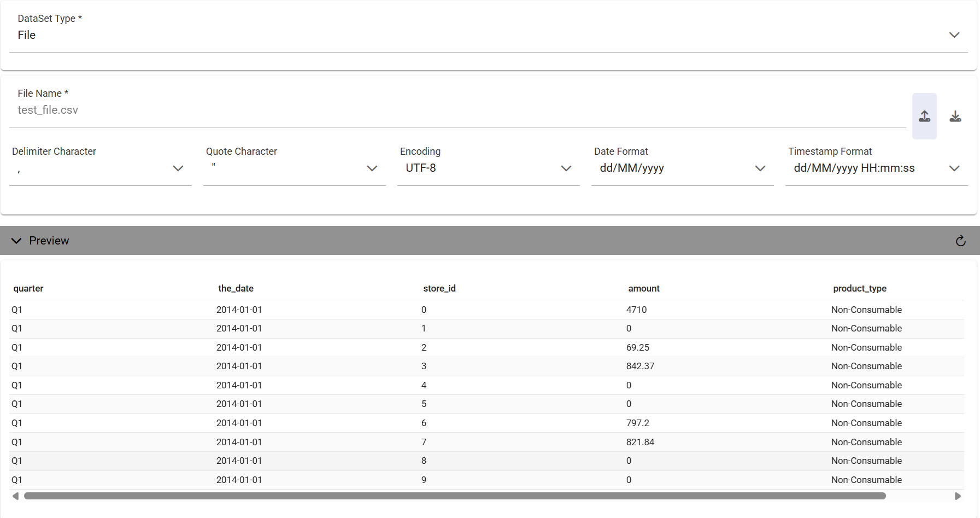Click the scroll left arrow of the preview table

(15, 496)
